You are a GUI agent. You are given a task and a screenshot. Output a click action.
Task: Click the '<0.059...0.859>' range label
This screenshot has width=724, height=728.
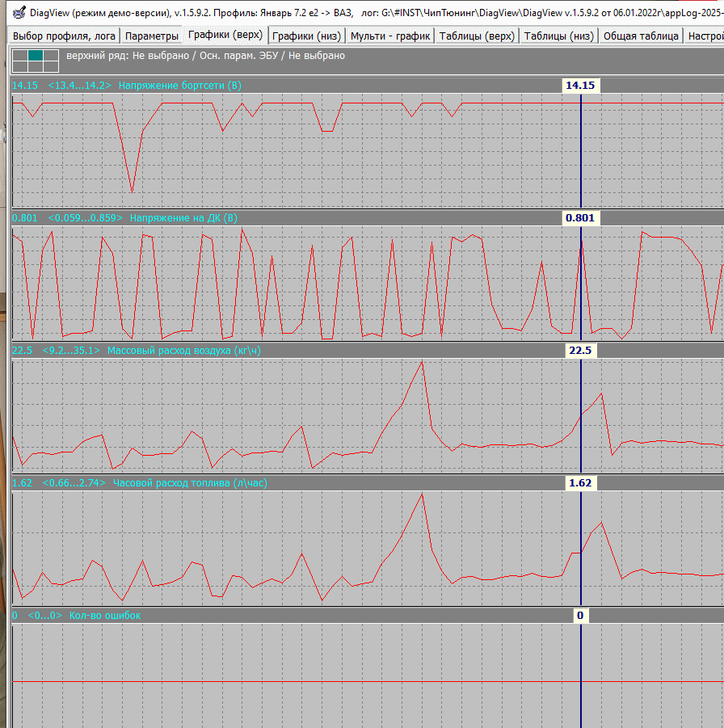click(86, 217)
